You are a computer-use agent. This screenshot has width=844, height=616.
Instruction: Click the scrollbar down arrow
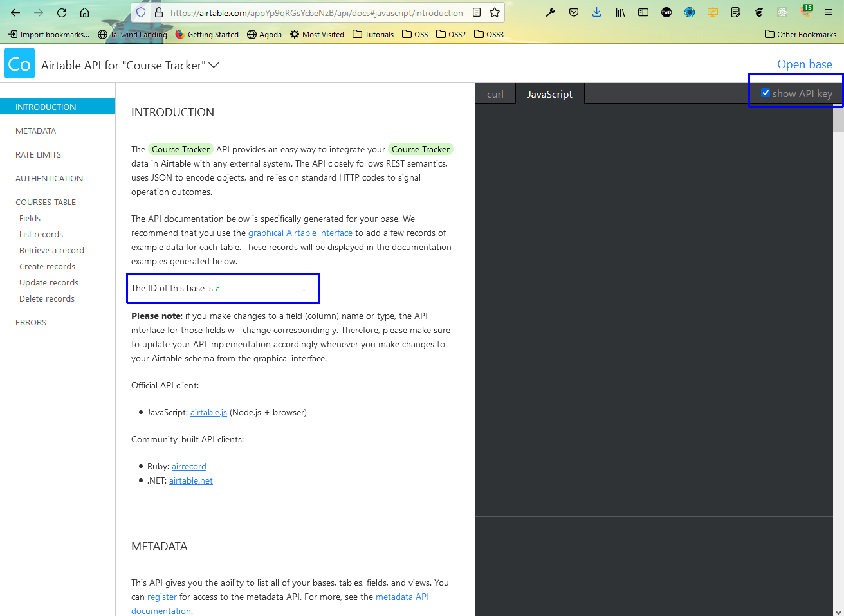[838, 611]
